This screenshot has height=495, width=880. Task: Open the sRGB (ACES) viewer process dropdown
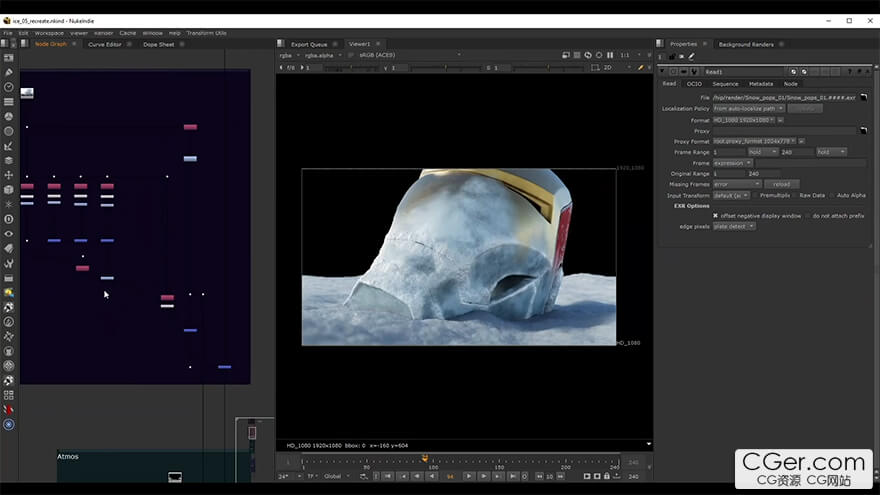410,55
